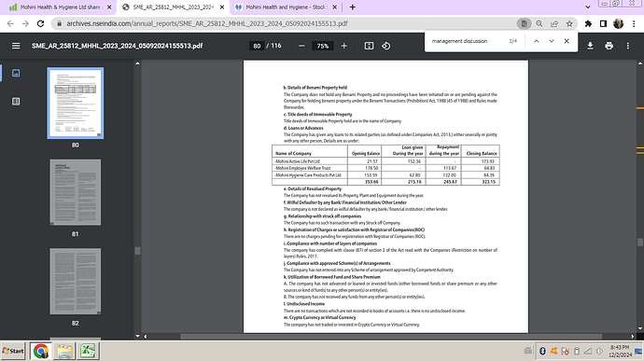
Task: Open Chrome from the taskbar
Action: 40,351
